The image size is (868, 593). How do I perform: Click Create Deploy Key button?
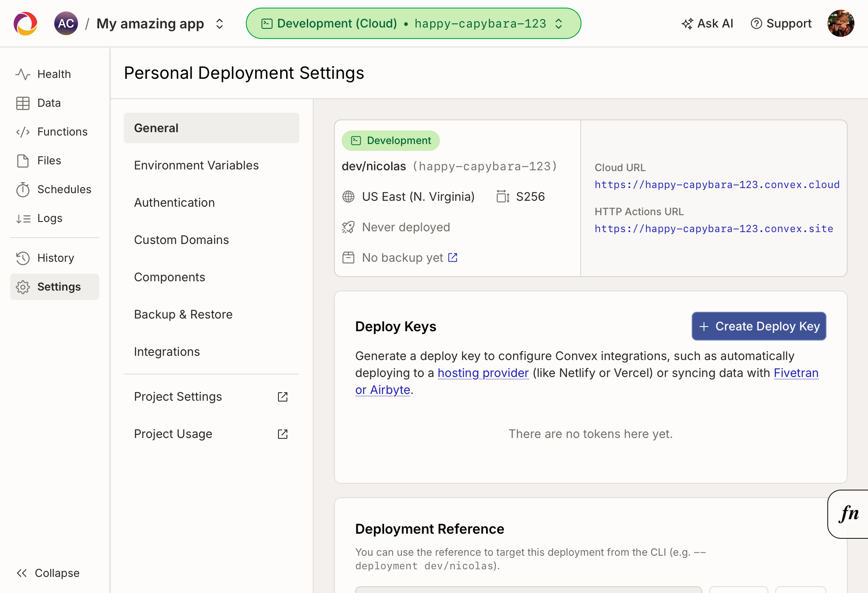click(759, 326)
